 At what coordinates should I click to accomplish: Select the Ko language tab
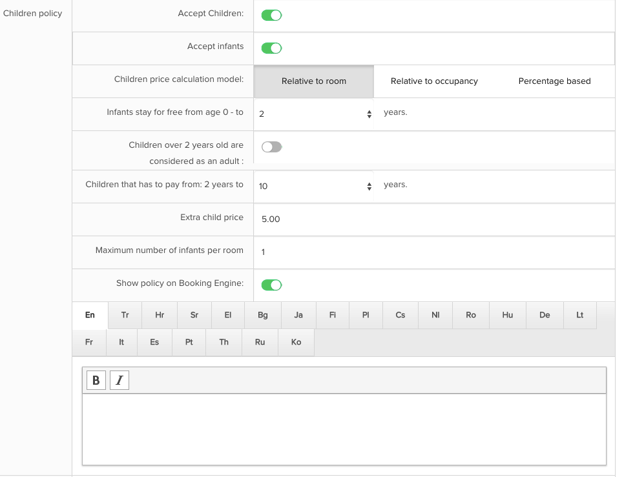(296, 342)
